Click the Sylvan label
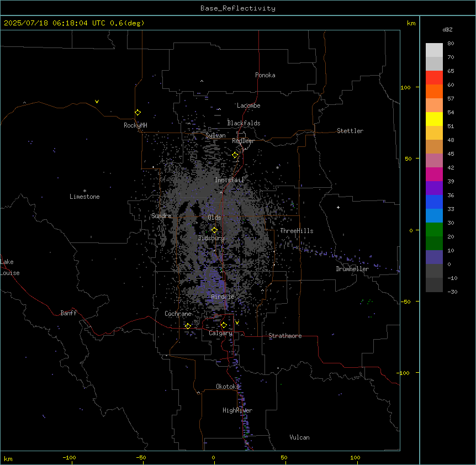The width and height of the screenshot is (476, 465). point(215,135)
